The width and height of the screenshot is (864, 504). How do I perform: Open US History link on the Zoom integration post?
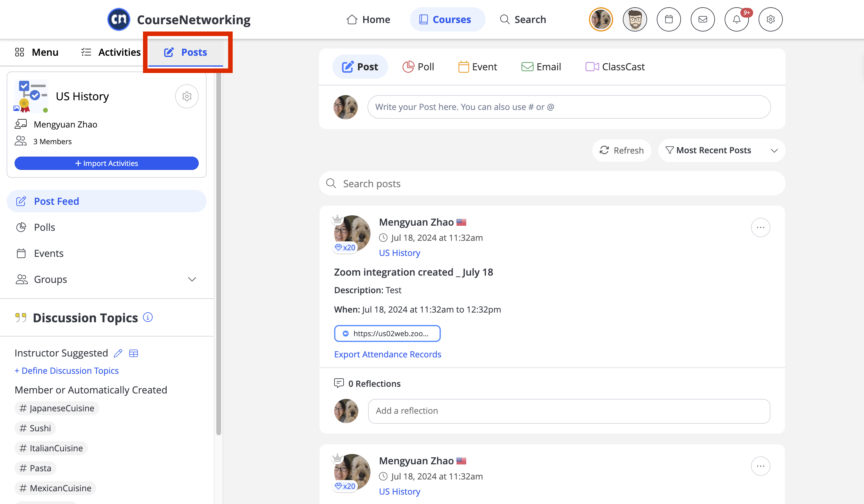[x=399, y=253]
